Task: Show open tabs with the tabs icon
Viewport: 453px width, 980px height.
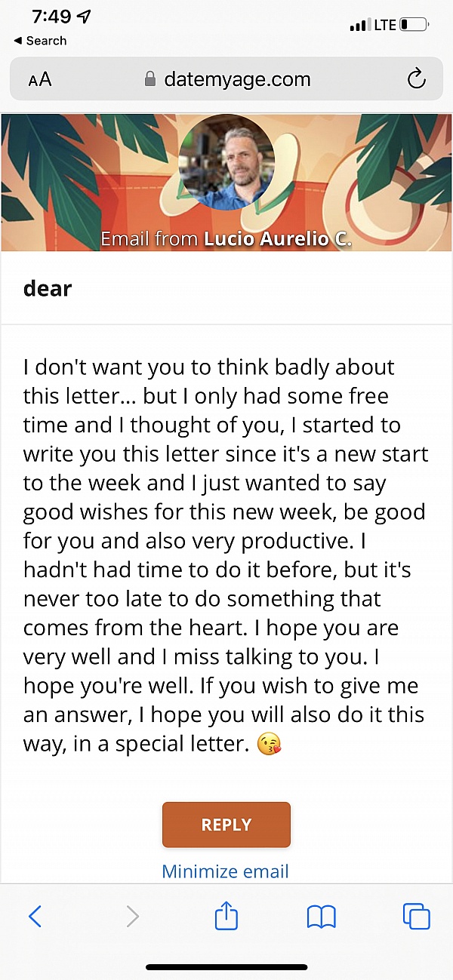Action: 416,917
